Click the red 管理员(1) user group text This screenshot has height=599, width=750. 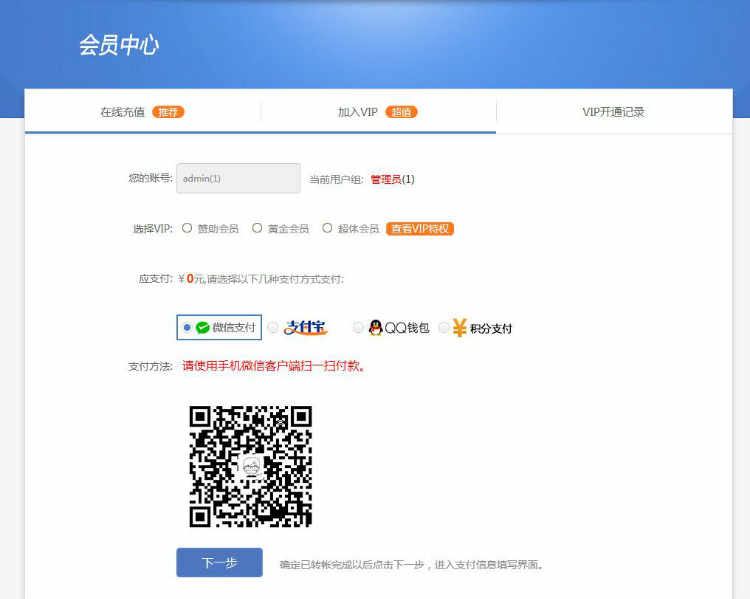click(x=392, y=179)
